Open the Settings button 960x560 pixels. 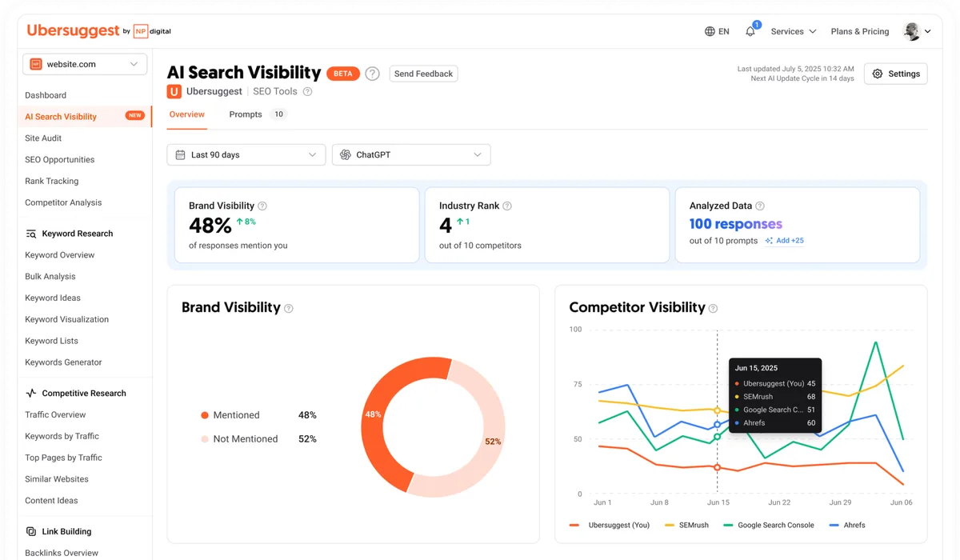[x=895, y=74]
